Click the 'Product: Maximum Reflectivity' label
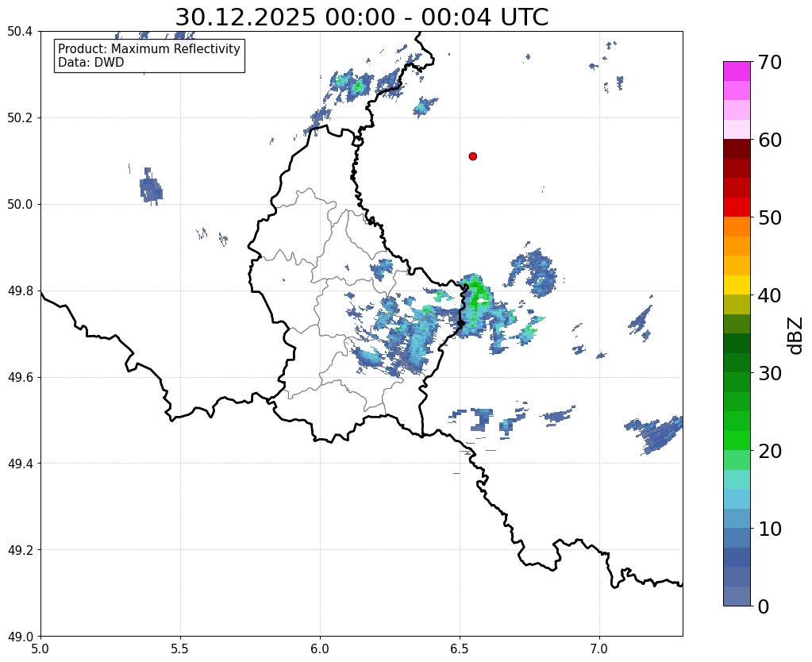This screenshot has height=662, width=812. click(149, 48)
